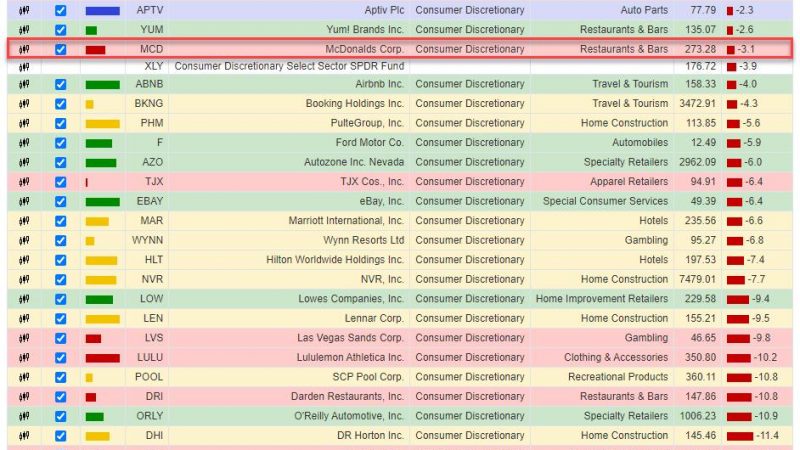800x450 pixels.
Task: Open the chart icon for MCD row
Action: click(x=24, y=49)
